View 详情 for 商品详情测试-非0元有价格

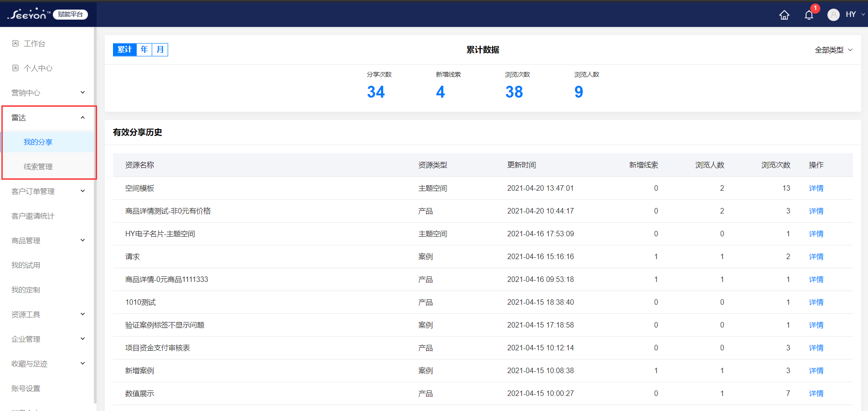(x=816, y=211)
